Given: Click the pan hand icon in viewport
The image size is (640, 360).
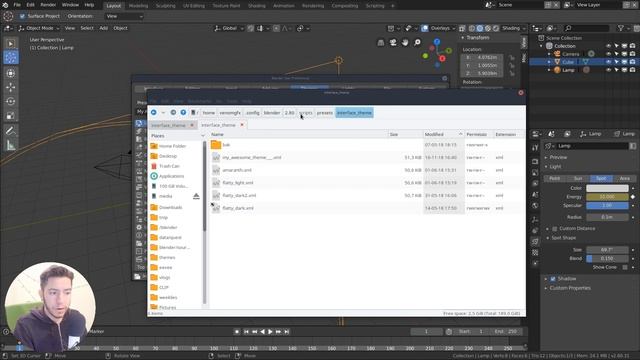Looking at the screenshot, I should [405, 42].
